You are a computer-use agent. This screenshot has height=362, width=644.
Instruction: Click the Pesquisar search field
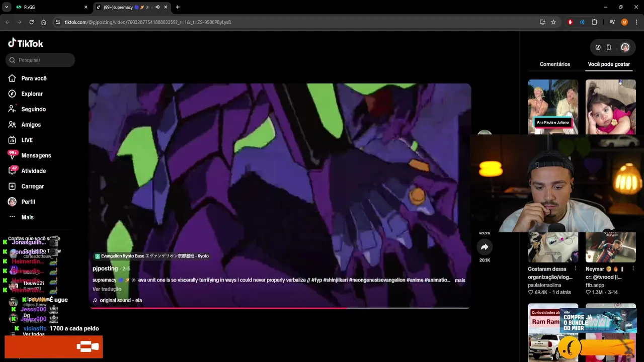[x=40, y=60]
